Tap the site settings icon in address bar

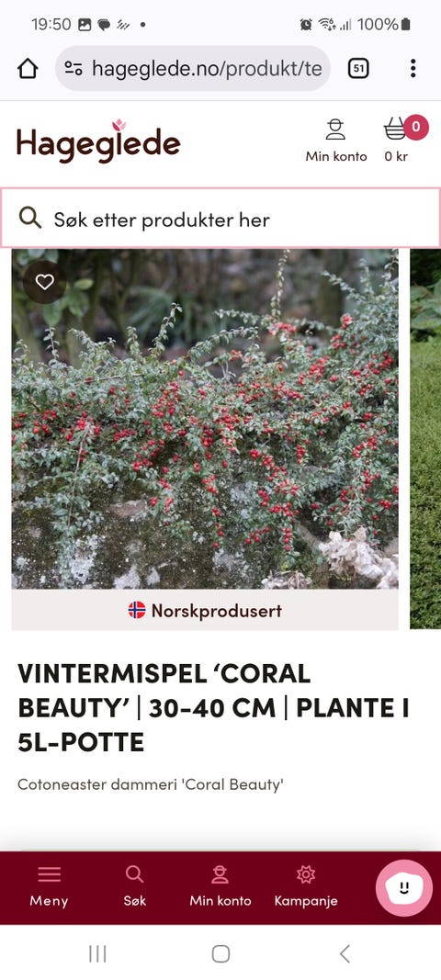[x=73, y=69]
